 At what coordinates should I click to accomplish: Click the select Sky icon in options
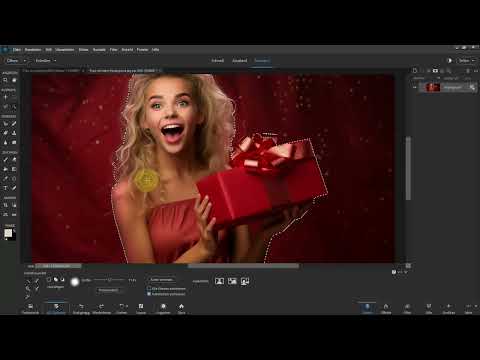pyautogui.click(x=232, y=281)
